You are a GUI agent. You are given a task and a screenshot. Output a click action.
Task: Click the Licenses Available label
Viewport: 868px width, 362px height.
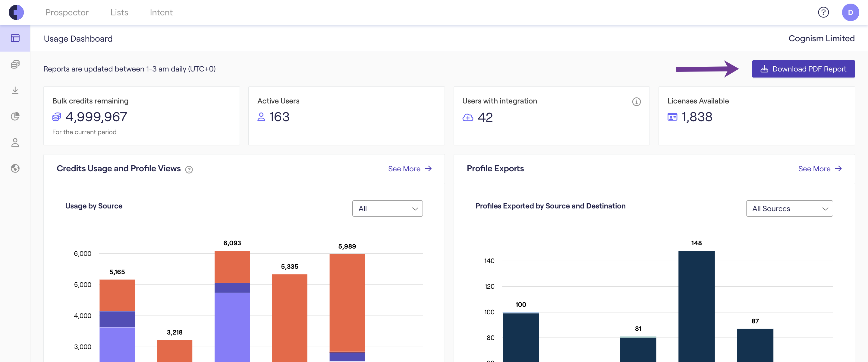pos(698,101)
